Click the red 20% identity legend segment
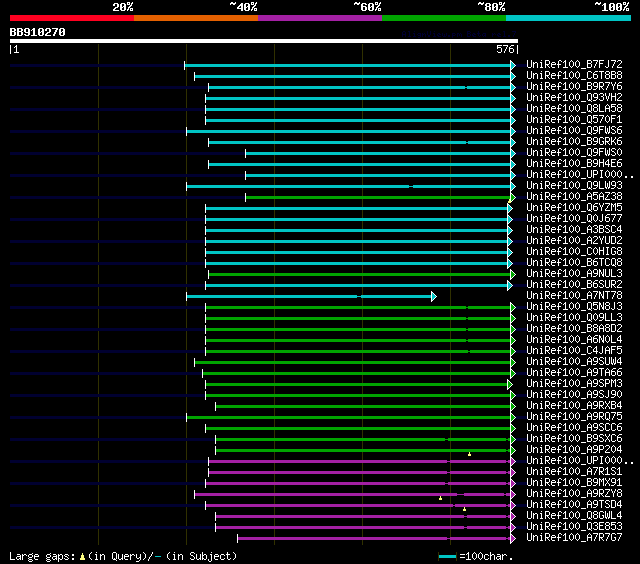This screenshot has width=640, height=564. point(72,18)
